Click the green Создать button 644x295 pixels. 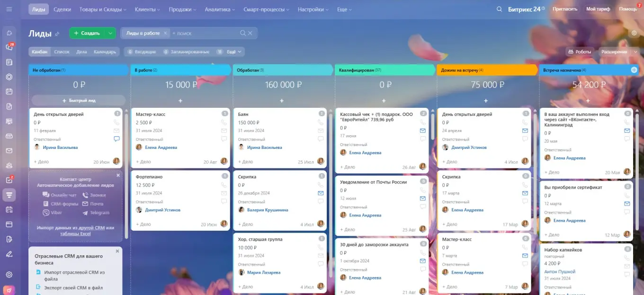tap(87, 33)
